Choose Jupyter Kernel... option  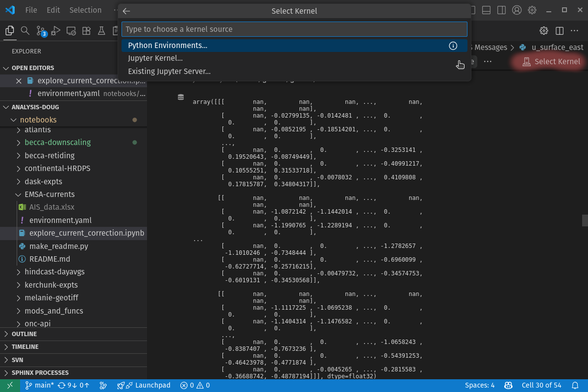[294, 58]
